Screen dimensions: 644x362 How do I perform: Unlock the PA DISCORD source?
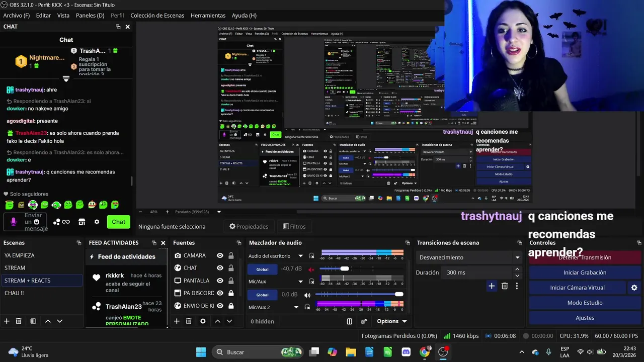click(231, 293)
